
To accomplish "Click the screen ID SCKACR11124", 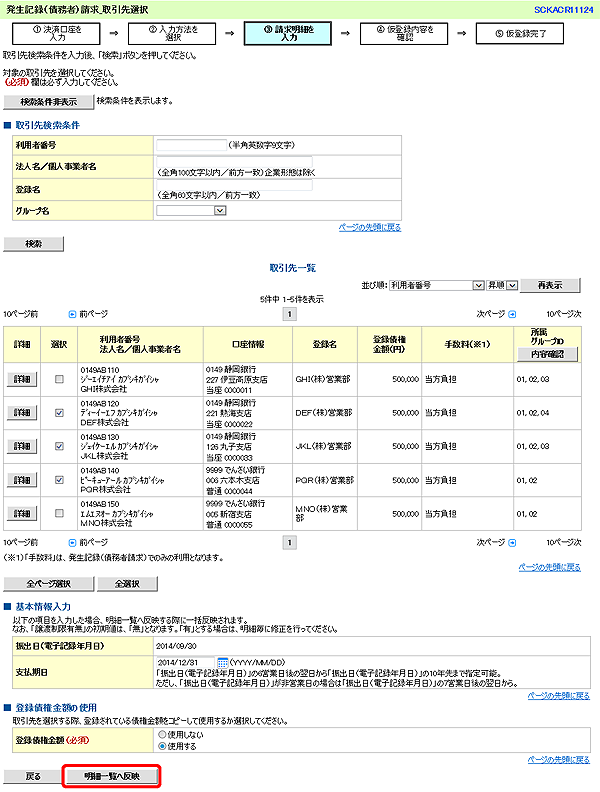I will pos(564,10).
